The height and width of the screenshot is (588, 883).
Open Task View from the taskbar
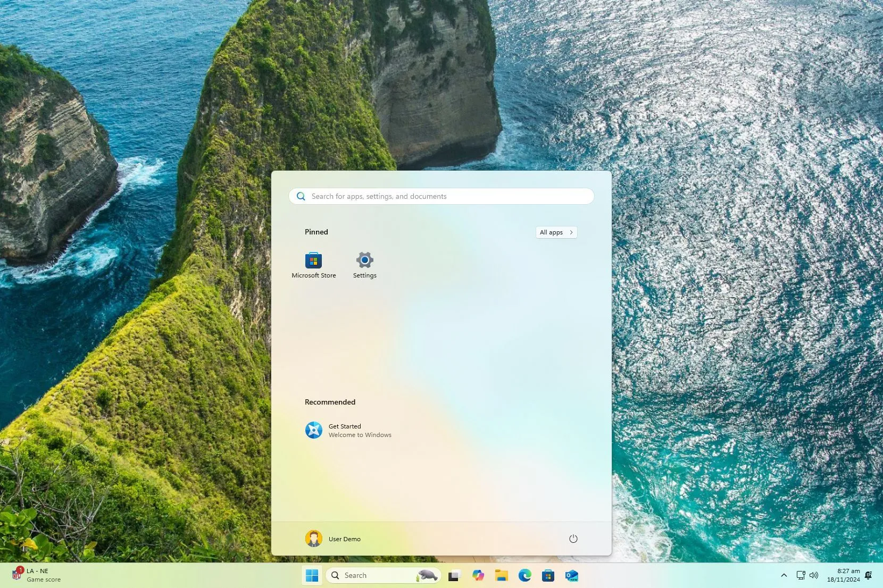click(x=453, y=575)
